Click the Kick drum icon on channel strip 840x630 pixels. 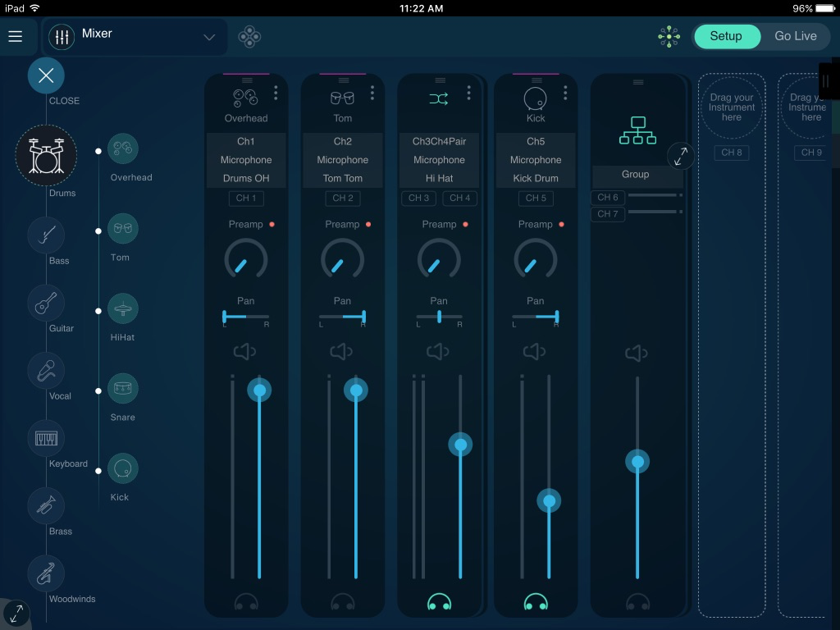pos(535,98)
